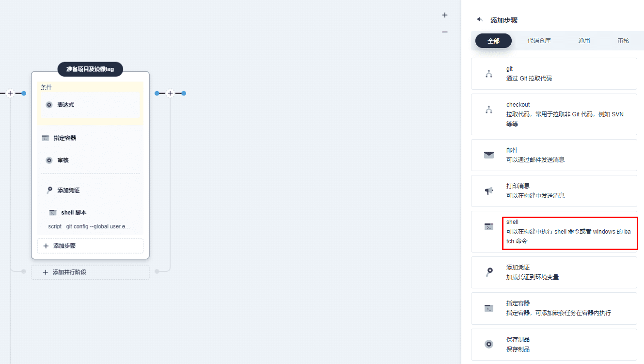
Task: Click the back arrow beside 添加步骤
Action: pos(480,19)
